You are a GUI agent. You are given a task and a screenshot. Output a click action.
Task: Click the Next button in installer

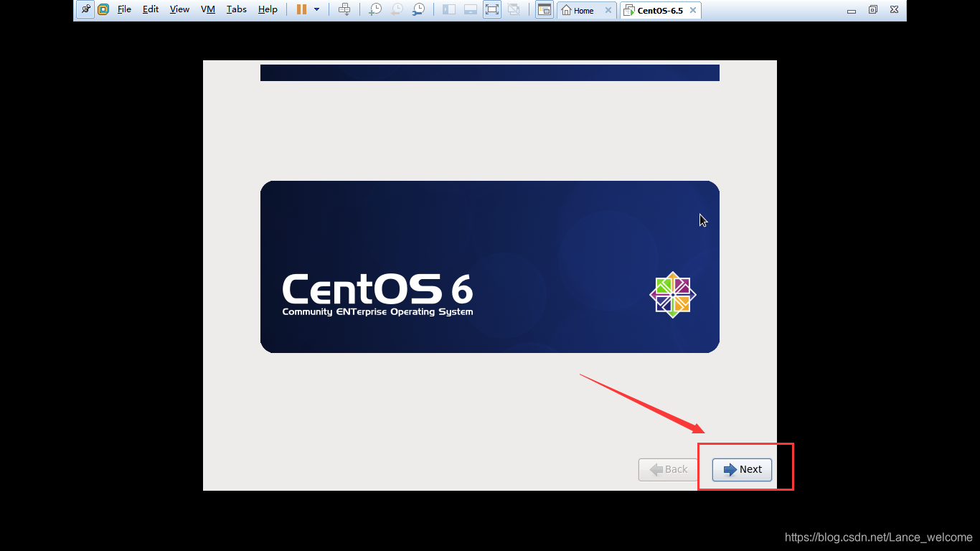(742, 469)
